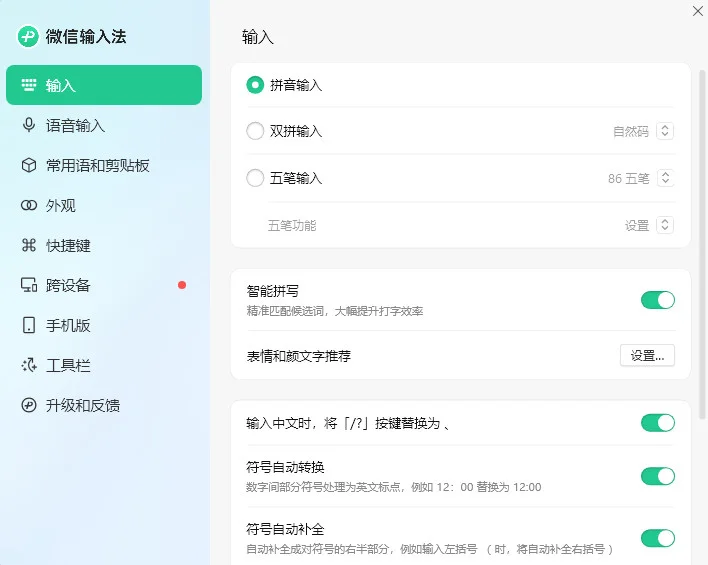Toggle the 智能拼写 switch
The width and height of the screenshot is (708, 565).
pyautogui.click(x=658, y=300)
